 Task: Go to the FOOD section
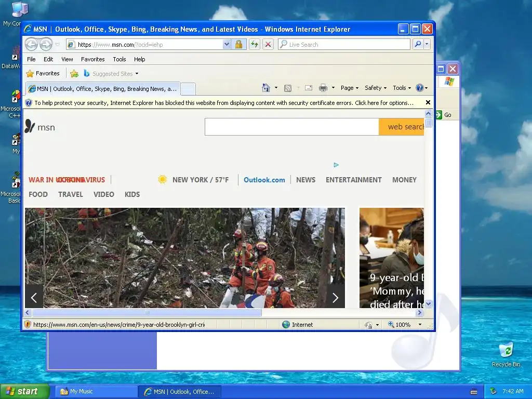coord(38,194)
